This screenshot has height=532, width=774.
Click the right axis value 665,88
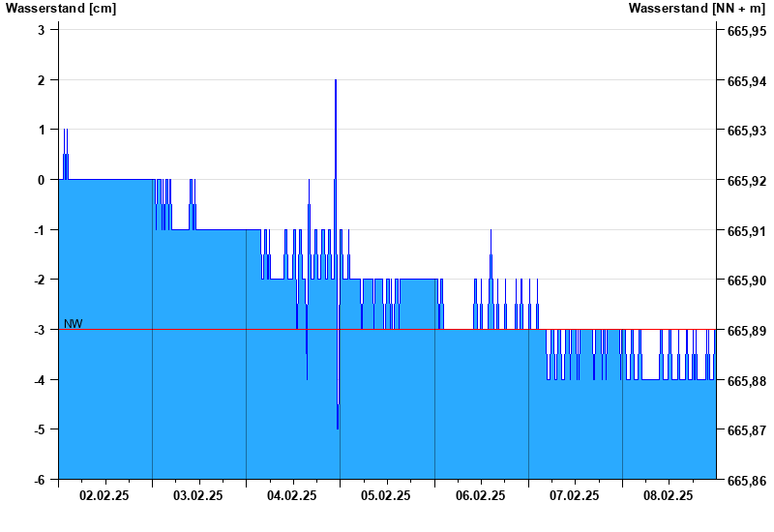pyautogui.click(x=747, y=381)
